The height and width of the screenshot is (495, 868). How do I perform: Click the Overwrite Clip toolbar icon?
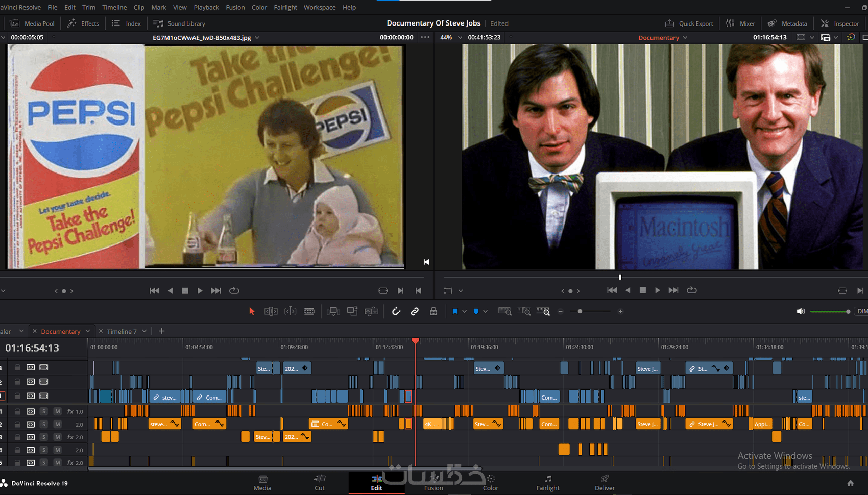[x=352, y=311]
